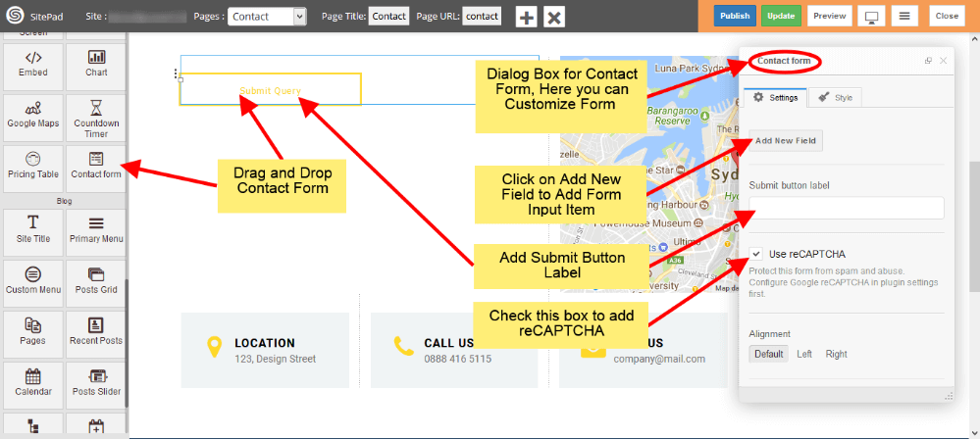Click the Update button
980x440 pixels.
[x=781, y=16]
